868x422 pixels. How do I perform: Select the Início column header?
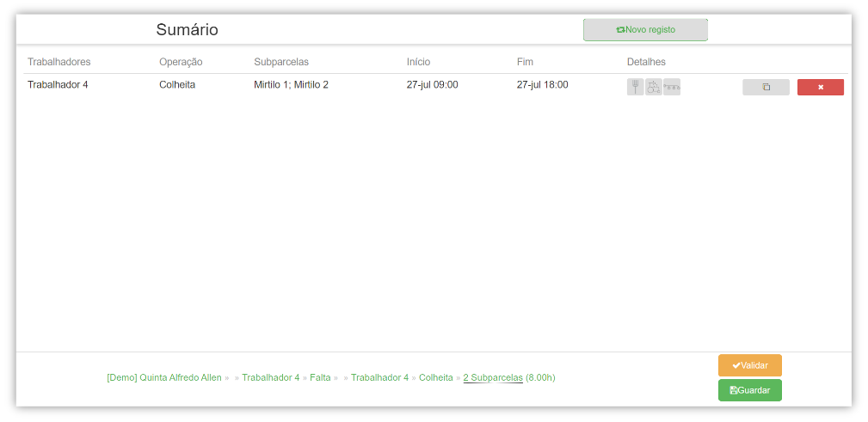[x=418, y=62]
